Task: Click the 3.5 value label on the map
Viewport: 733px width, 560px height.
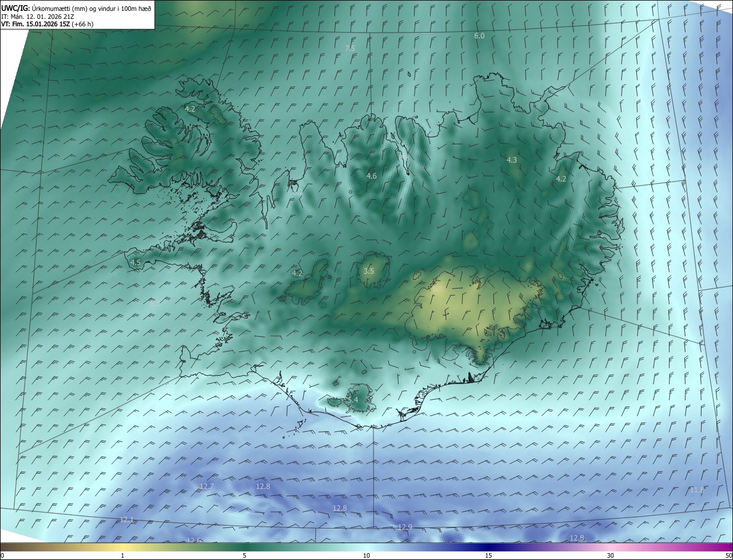Action: (369, 271)
